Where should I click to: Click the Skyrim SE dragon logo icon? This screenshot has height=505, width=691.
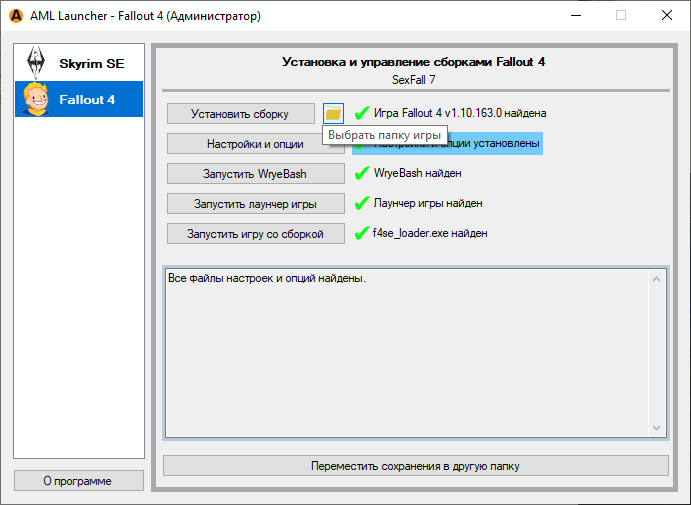(33, 63)
